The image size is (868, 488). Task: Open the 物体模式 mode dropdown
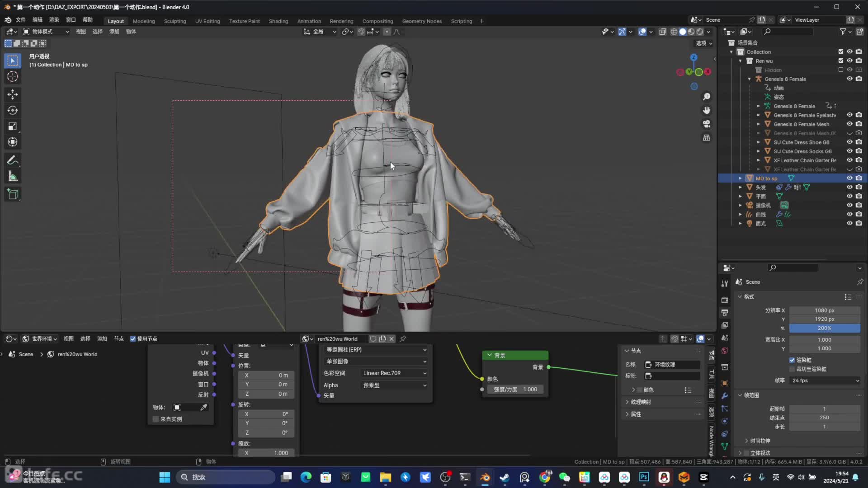click(x=46, y=32)
